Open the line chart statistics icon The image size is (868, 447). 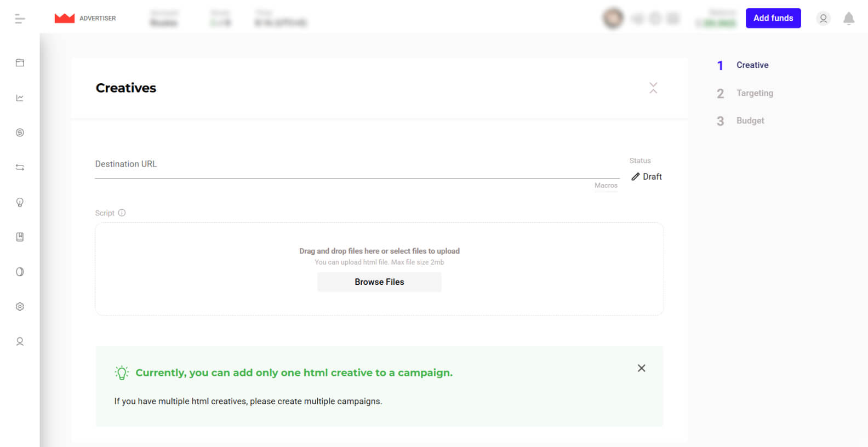point(20,98)
